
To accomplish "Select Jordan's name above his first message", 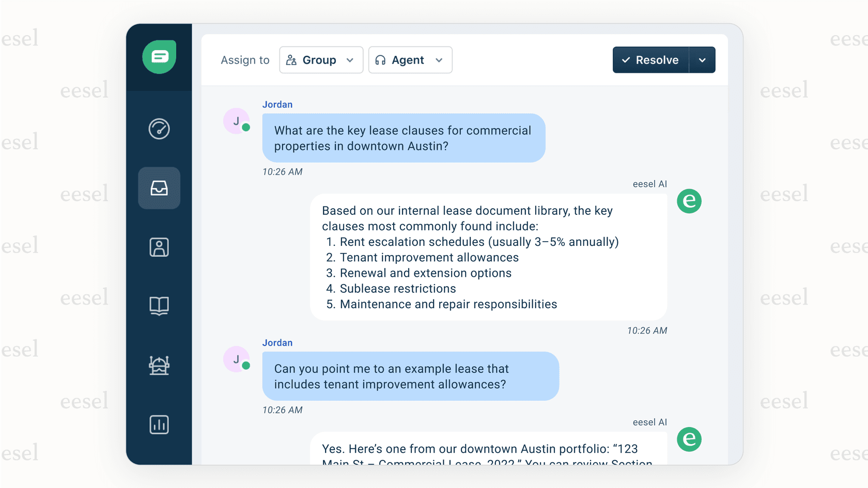I will [277, 104].
